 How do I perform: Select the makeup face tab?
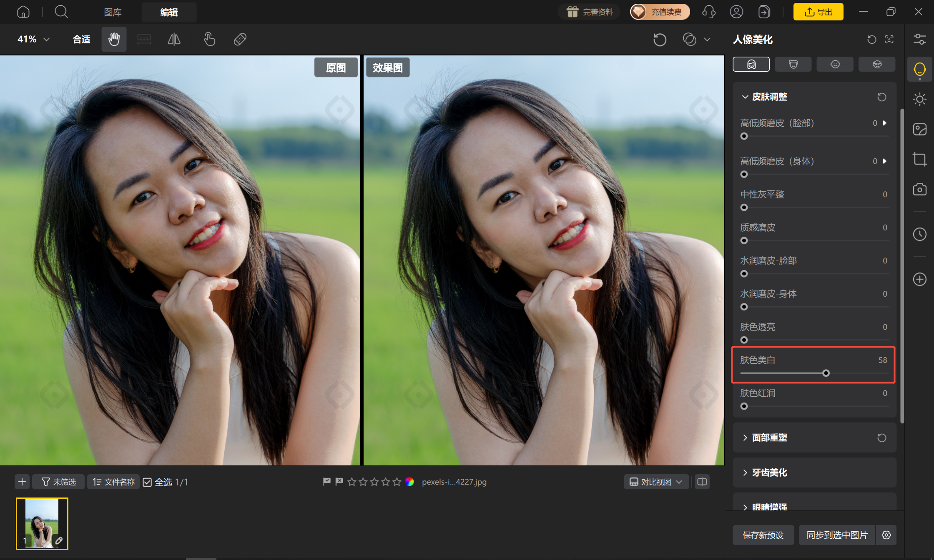coord(835,64)
